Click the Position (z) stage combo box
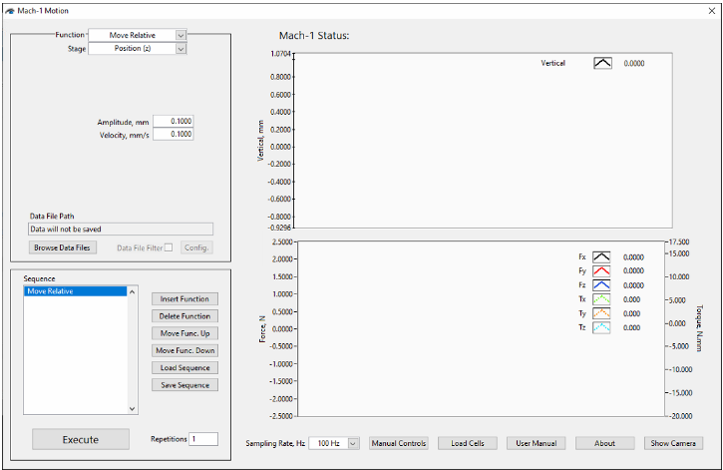The height and width of the screenshot is (470, 723). tap(137, 48)
